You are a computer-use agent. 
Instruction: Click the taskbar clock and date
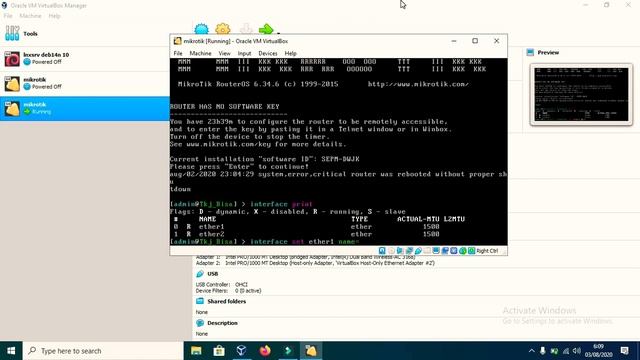click(x=598, y=351)
